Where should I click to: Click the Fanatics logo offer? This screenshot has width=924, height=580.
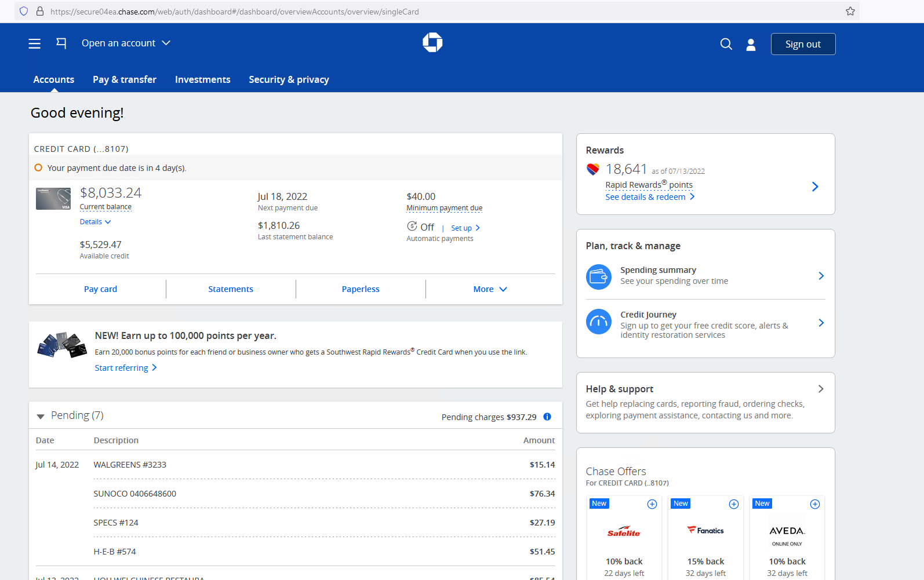click(705, 530)
